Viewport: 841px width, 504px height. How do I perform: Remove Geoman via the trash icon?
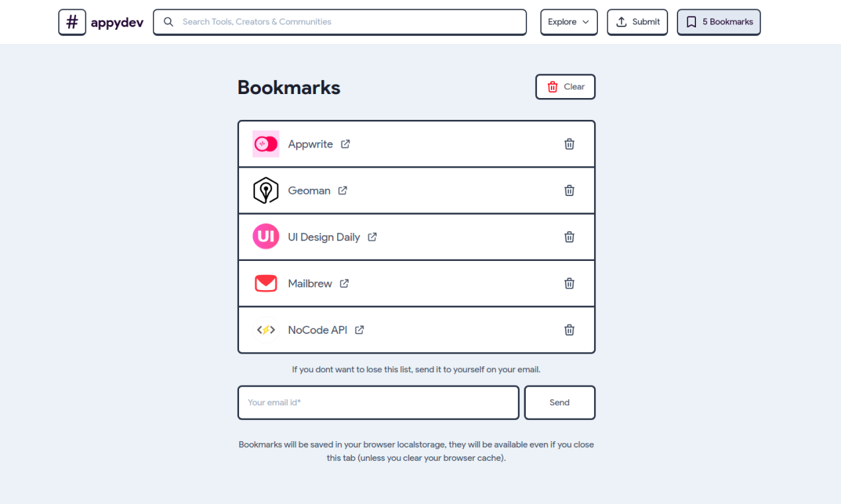[x=569, y=190]
